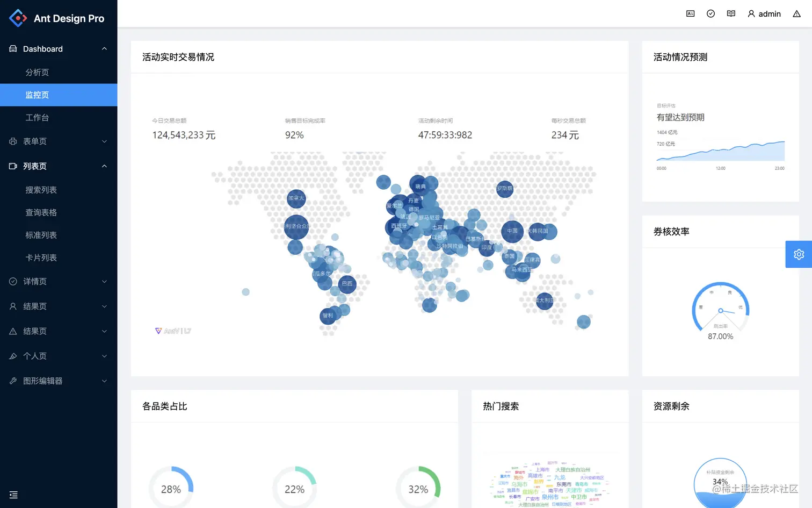Click the 92% sales target value
The image size is (812, 508).
click(294, 135)
